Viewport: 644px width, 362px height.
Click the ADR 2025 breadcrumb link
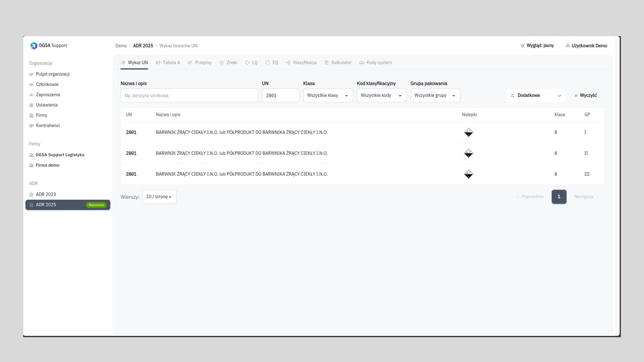coord(143,46)
